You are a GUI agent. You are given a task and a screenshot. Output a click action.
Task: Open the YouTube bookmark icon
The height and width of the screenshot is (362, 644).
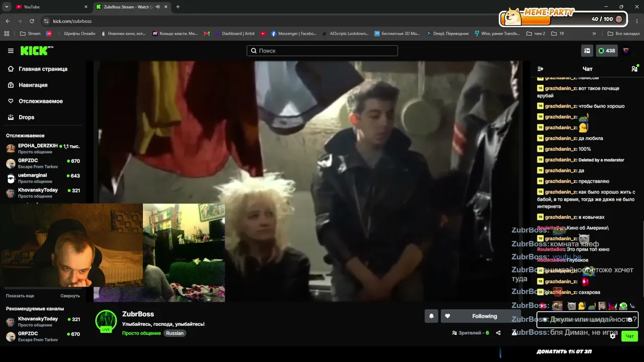tap(263, 34)
